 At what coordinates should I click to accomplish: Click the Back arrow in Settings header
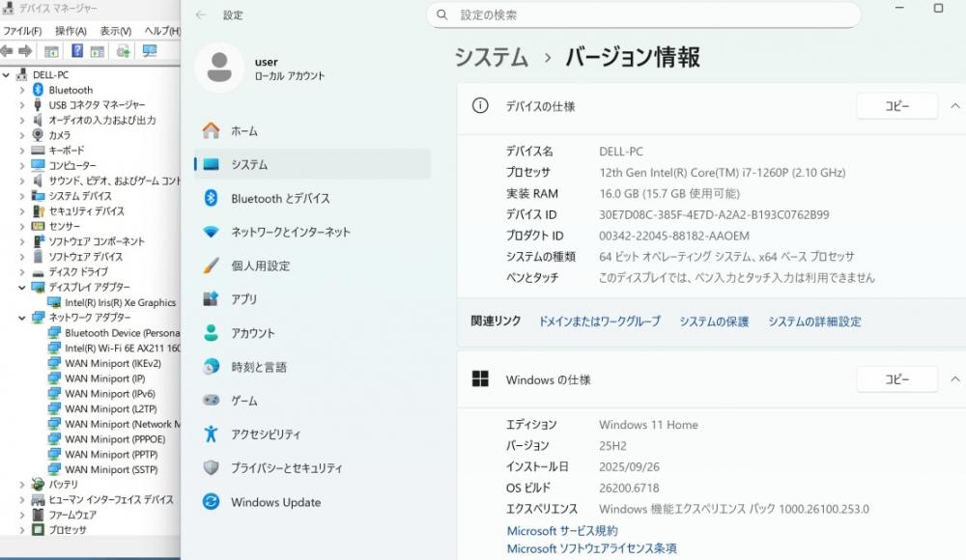201,15
